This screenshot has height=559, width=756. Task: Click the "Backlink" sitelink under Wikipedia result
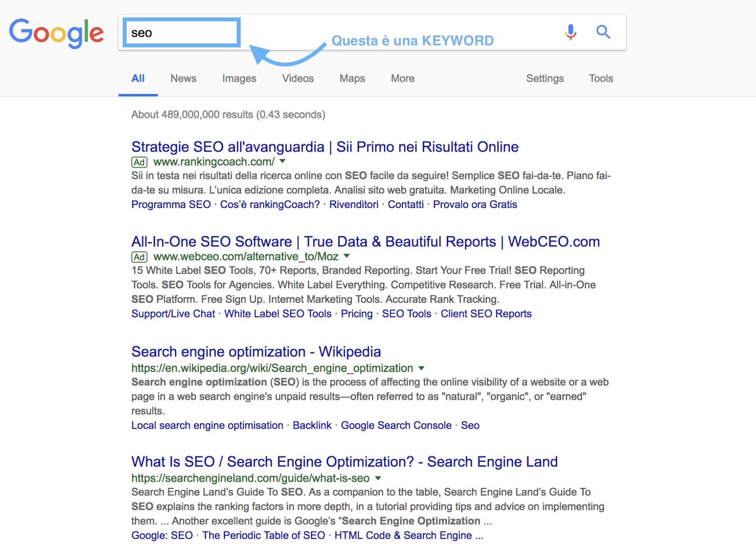tap(312, 425)
